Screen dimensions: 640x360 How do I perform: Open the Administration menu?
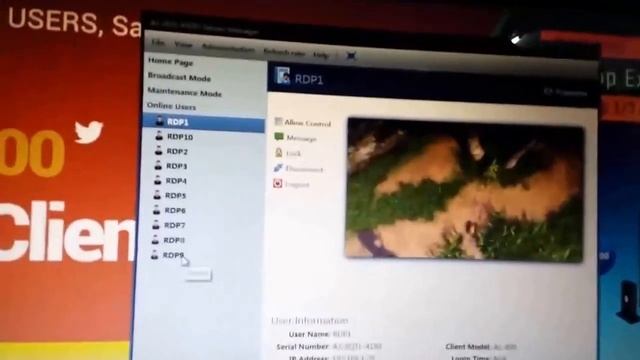click(228, 49)
